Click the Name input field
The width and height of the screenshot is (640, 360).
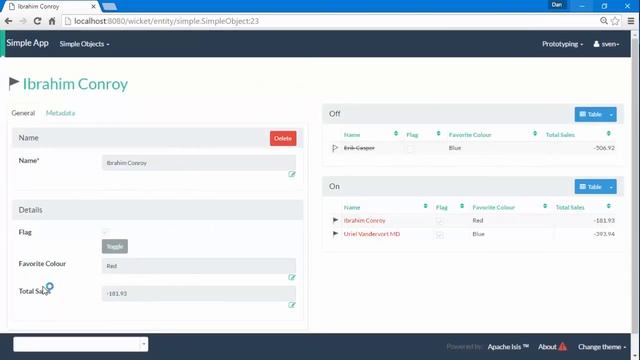point(199,163)
